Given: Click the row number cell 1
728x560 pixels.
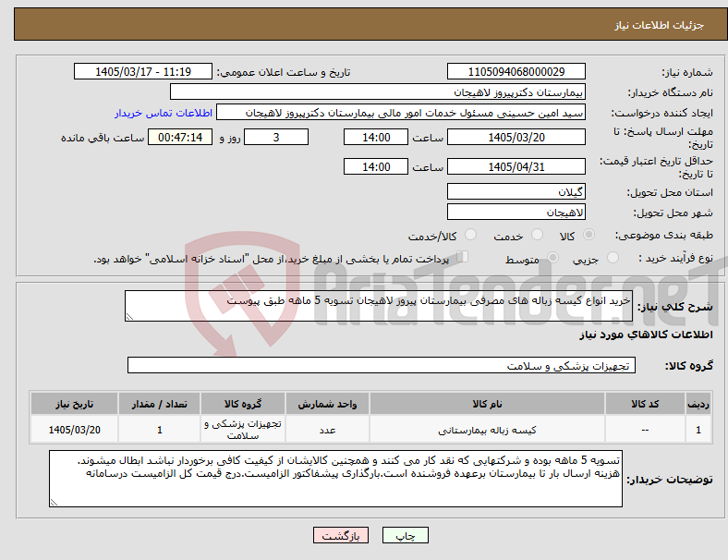Looking at the screenshot, I should 698,430.
